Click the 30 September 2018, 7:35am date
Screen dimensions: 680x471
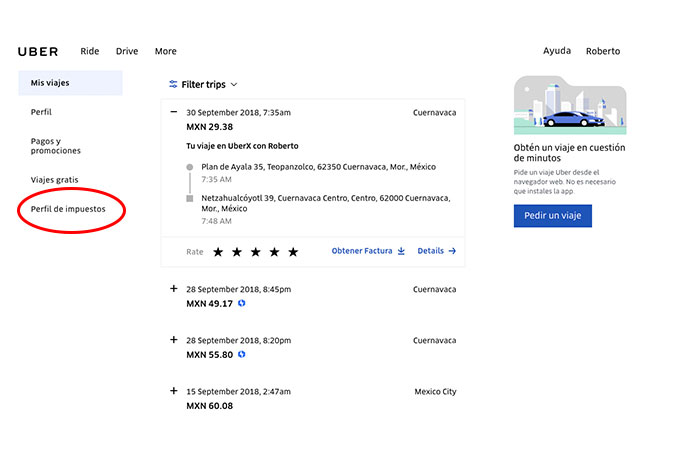pyautogui.click(x=239, y=113)
